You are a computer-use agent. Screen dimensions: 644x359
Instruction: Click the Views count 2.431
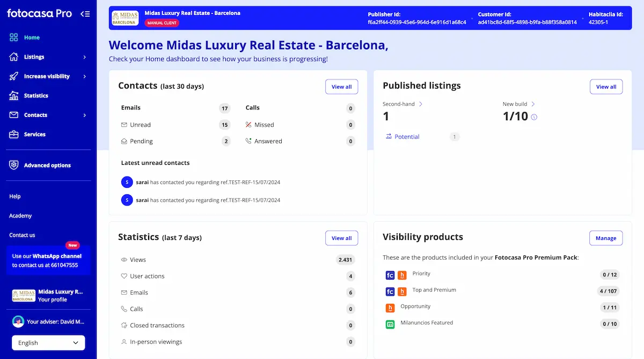point(346,260)
